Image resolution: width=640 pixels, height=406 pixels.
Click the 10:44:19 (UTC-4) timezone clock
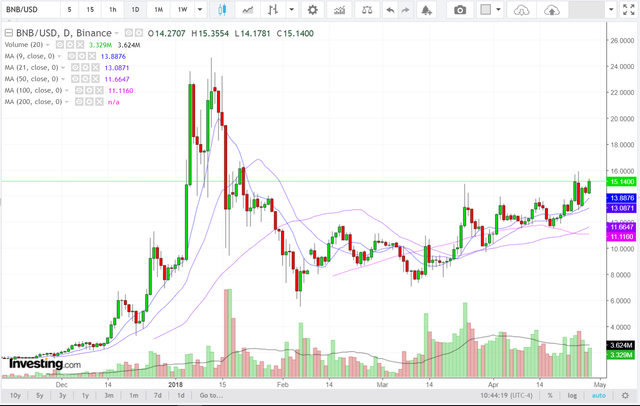coord(507,395)
